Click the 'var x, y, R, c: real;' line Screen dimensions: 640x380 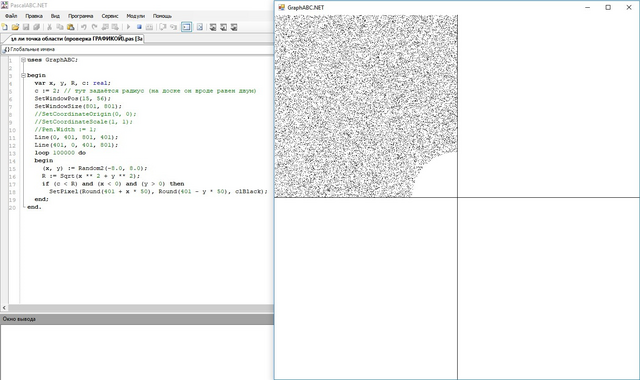pyautogui.click(x=72, y=83)
